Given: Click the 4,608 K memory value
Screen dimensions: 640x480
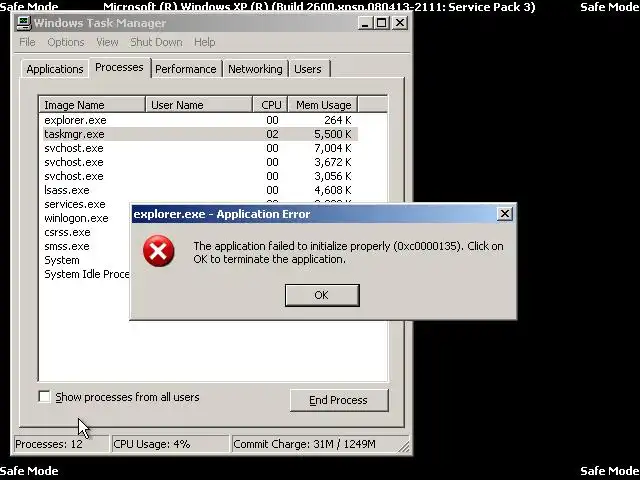Looking at the screenshot, I should (x=333, y=190).
